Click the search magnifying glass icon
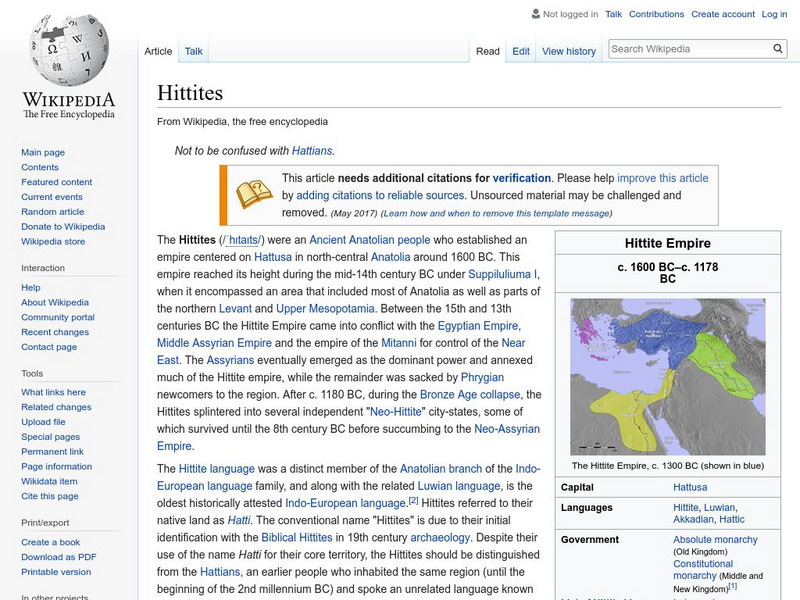This screenshot has width=800, height=600. (778, 49)
